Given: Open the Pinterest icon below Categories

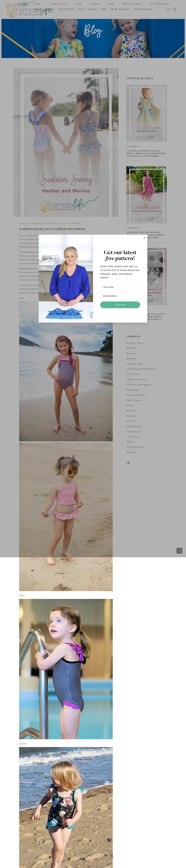Looking at the screenshot, I should pos(129,463).
